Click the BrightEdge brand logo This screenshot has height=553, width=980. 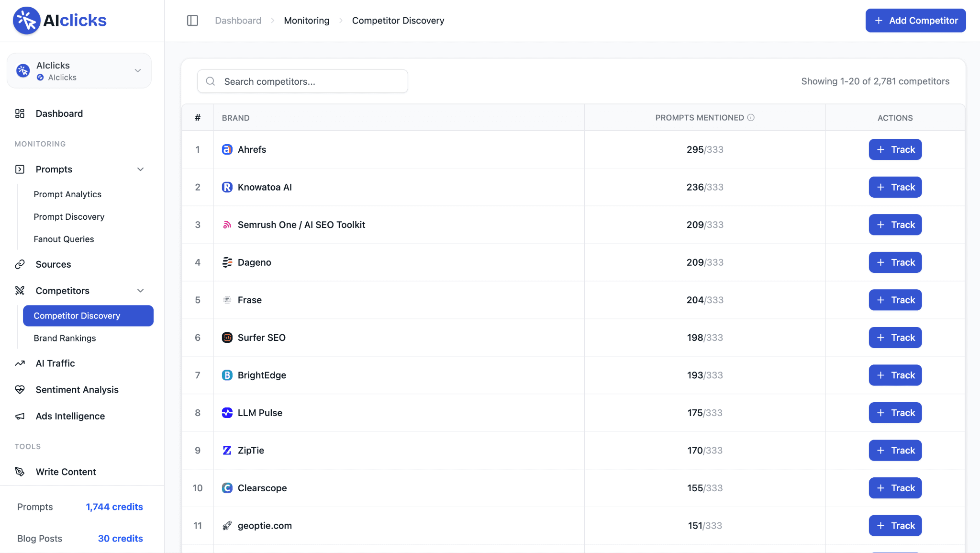(227, 375)
